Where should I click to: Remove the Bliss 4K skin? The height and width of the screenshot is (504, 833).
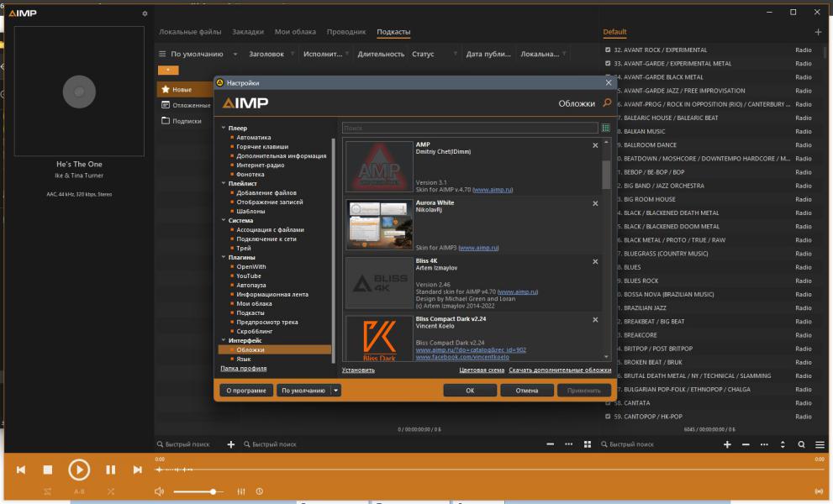[x=595, y=261]
